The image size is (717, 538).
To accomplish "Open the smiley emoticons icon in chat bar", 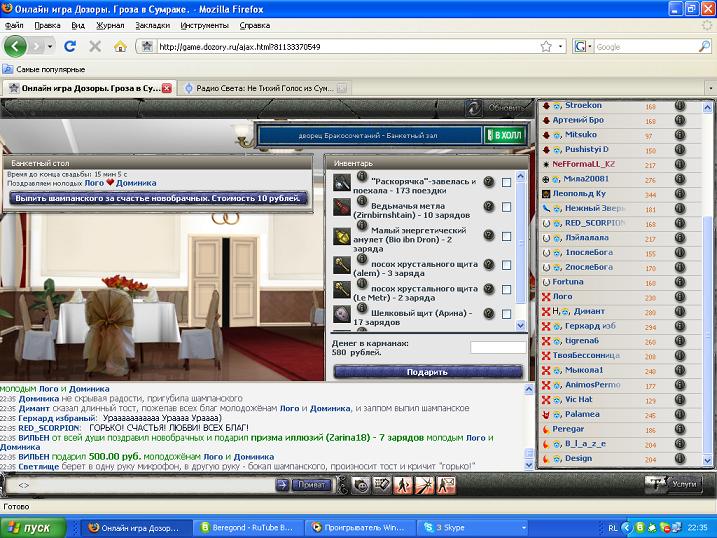I will tap(361, 485).
